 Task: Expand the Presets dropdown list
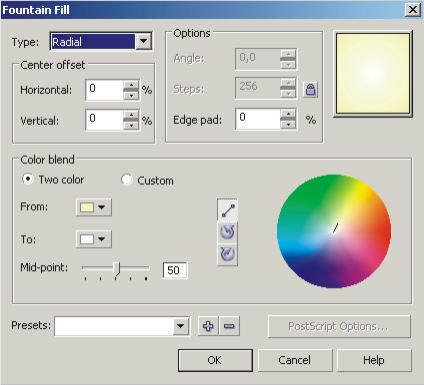(180, 326)
